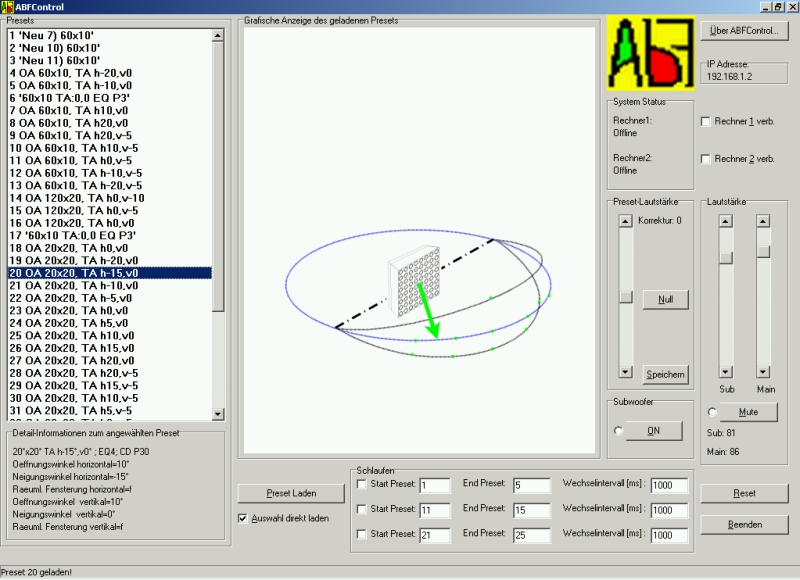Click the End Preset field containing 15
Screen dimensions: 800x580
(x=531, y=510)
